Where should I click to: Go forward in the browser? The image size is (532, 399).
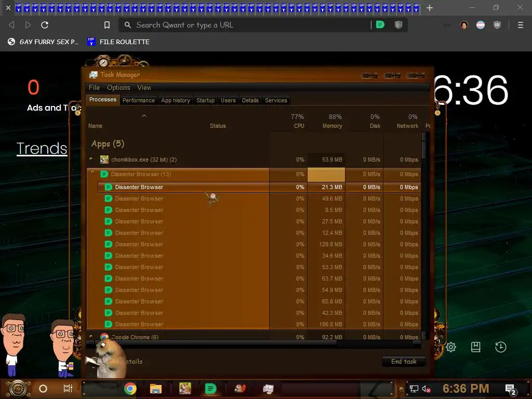coord(28,25)
